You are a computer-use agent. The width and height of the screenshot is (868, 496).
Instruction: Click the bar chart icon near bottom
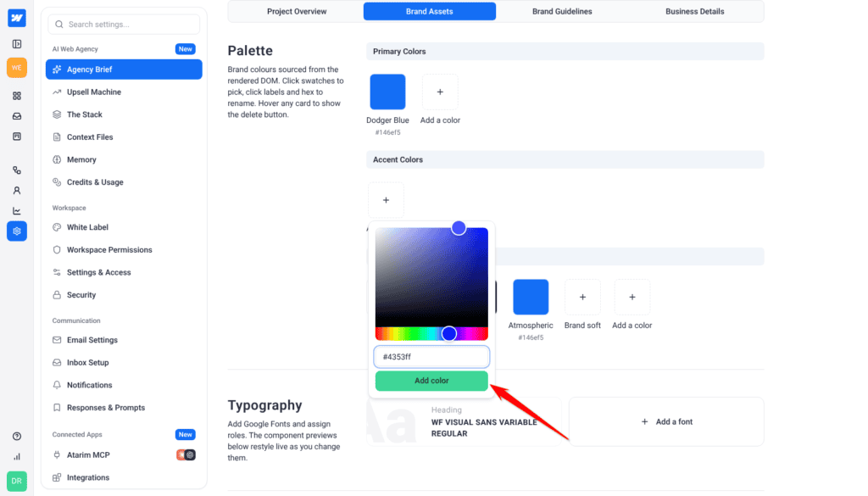pos(17,457)
